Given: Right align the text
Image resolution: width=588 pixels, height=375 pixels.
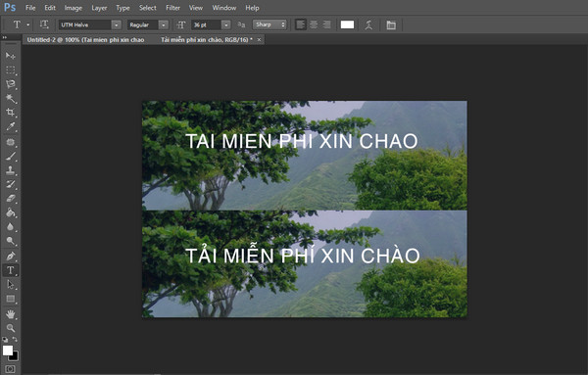Looking at the screenshot, I should (x=326, y=24).
